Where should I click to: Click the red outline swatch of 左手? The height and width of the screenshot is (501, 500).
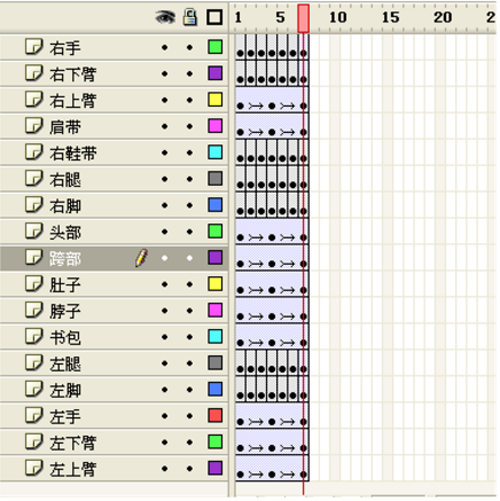tap(215, 415)
